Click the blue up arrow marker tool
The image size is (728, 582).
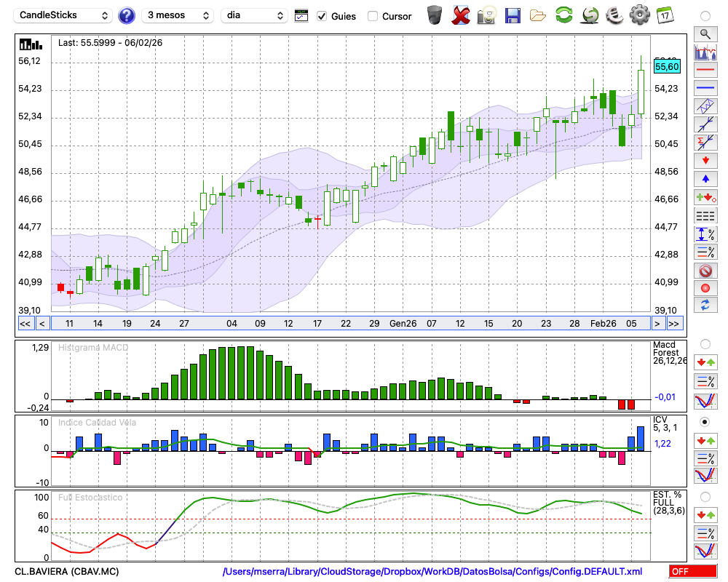(705, 179)
